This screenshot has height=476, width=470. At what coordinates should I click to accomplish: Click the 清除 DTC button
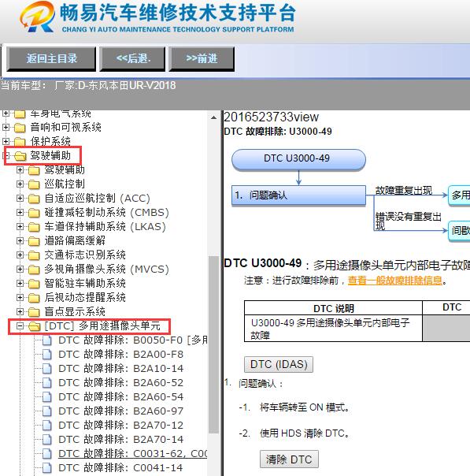pos(289,459)
